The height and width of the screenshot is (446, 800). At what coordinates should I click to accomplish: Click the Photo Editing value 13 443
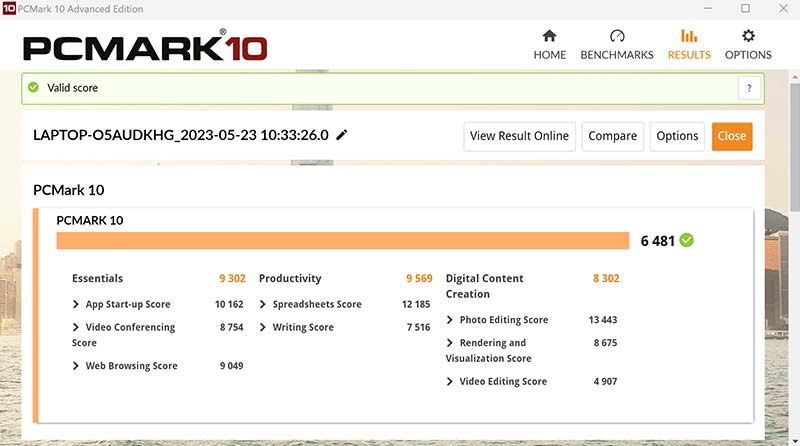click(x=603, y=320)
